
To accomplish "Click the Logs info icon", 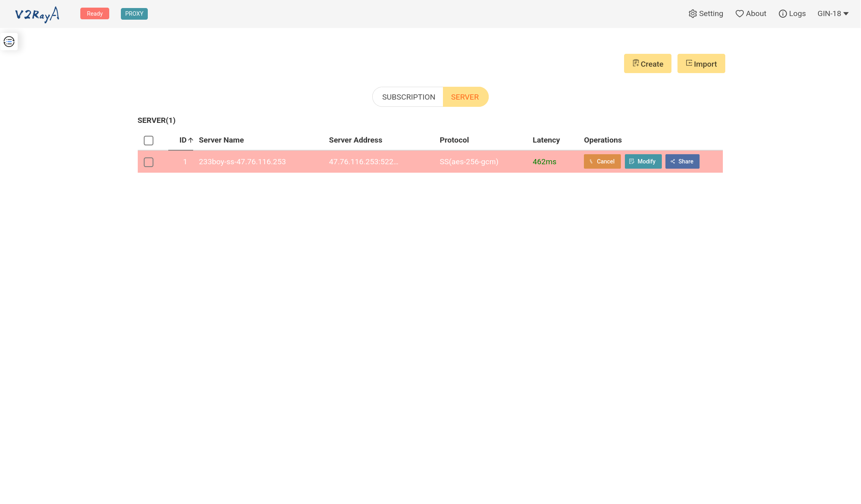I will click(782, 14).
